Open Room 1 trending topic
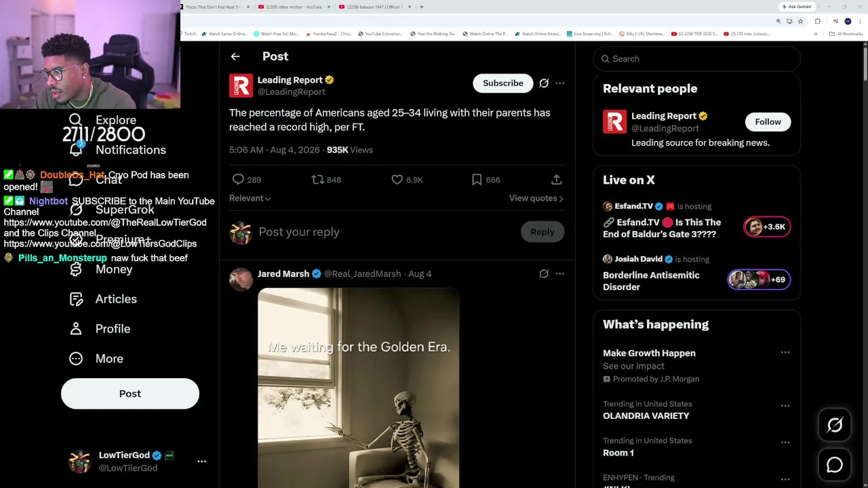Viewport: 868px width, 488px height. 618,453
